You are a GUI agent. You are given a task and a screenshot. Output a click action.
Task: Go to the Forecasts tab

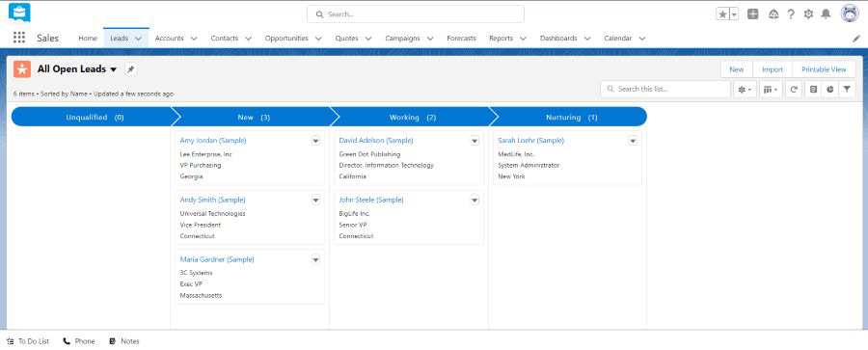coord(461,39)
